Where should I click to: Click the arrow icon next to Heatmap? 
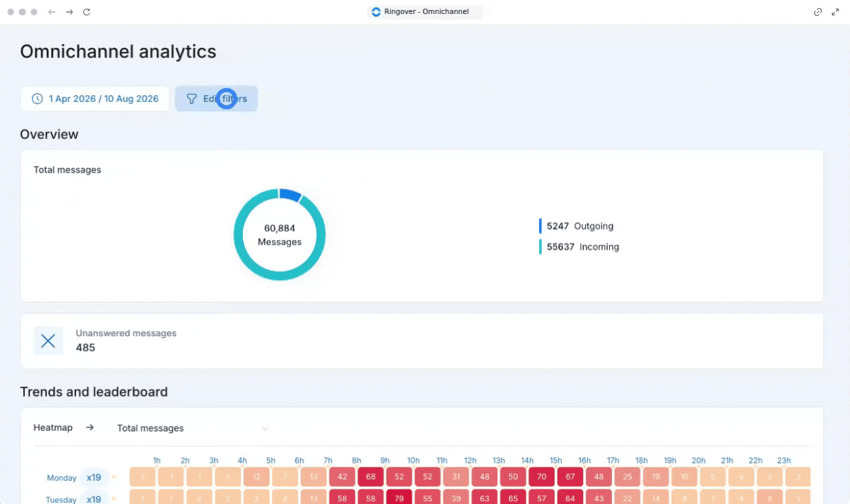click(89, 427)
